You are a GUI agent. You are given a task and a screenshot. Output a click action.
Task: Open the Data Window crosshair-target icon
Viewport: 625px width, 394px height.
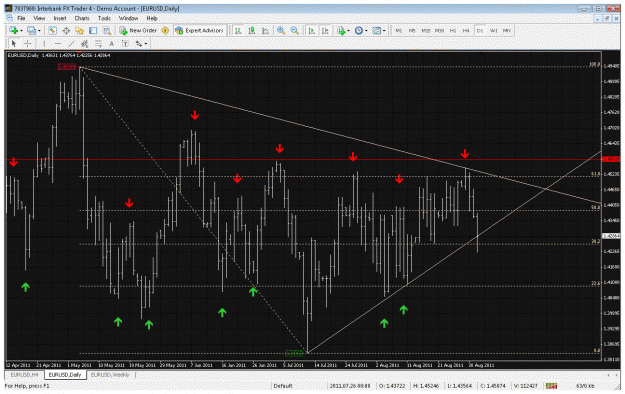(x=66, y=30)
